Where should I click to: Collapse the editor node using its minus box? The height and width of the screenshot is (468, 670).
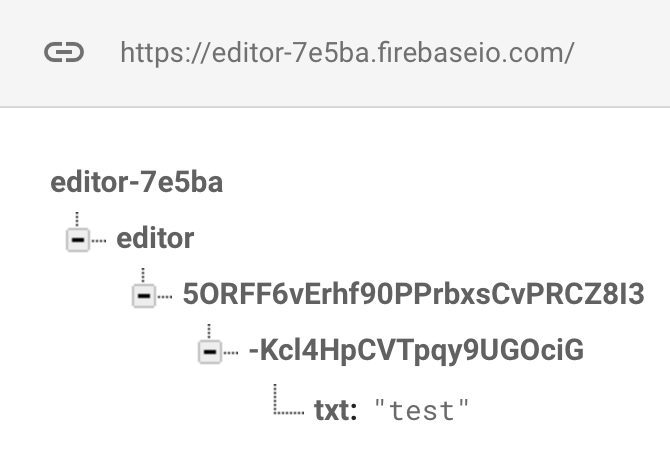click(78, 240)
